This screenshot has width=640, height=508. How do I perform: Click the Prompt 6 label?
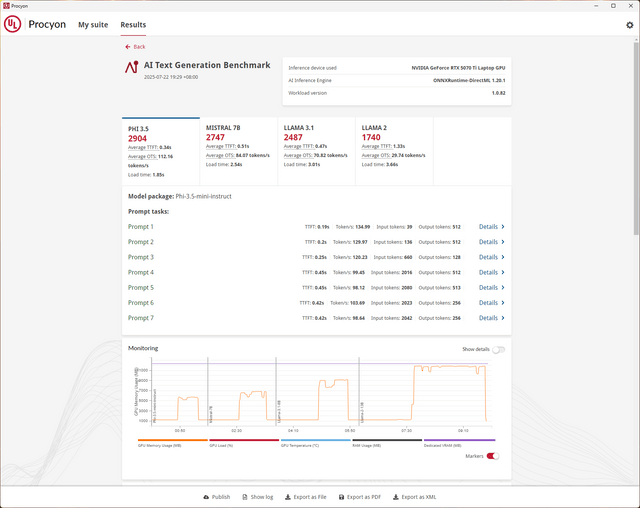coord(141,303)
